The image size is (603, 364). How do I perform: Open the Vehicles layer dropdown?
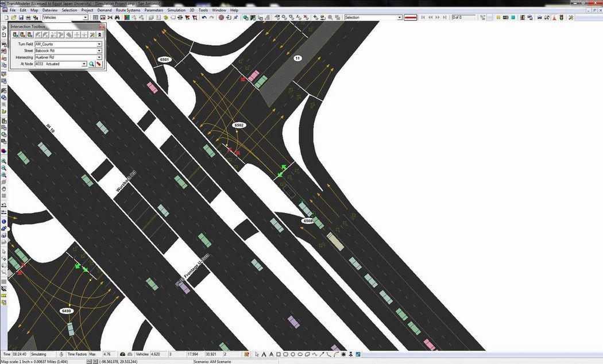click(86, 18)
